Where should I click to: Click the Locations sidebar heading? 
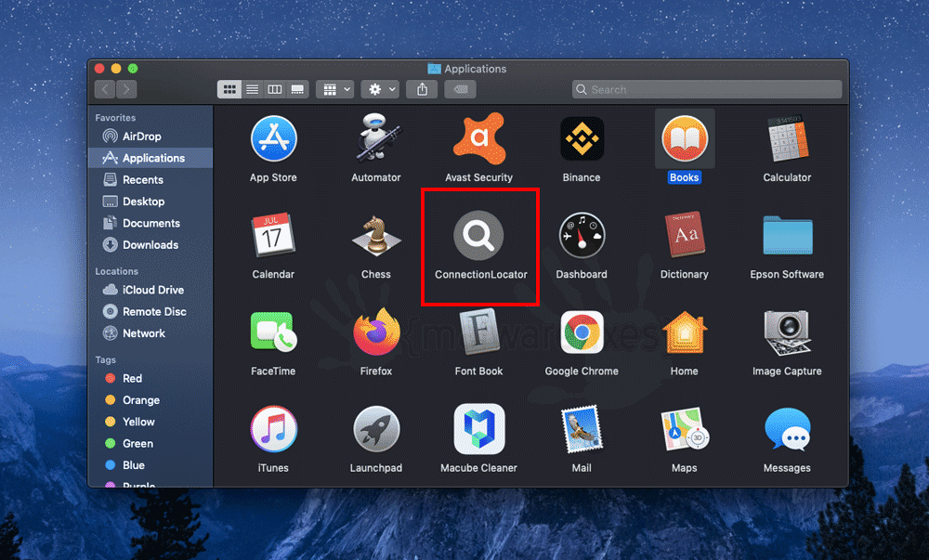pyautogui.click(x=117, y=271)
